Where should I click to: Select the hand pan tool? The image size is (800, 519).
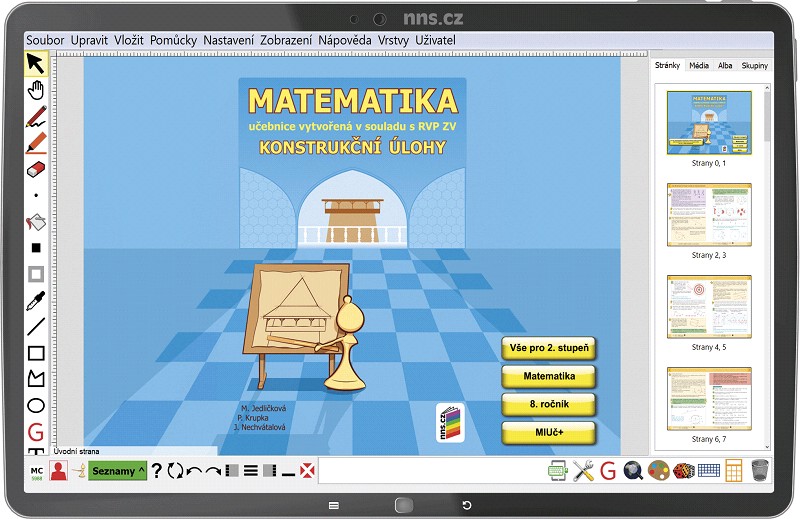pyautogui.click(x=36, y=90)
